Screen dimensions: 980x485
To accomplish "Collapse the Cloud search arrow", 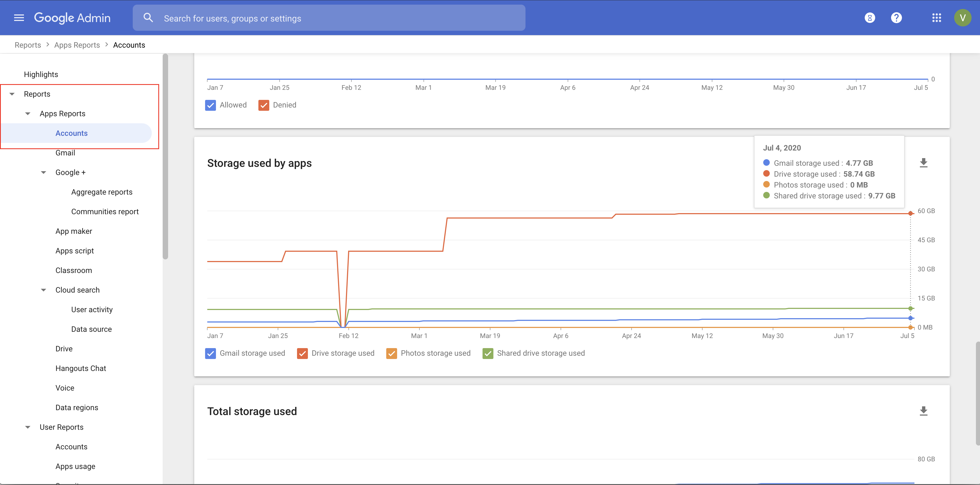I will coord(43,290).
